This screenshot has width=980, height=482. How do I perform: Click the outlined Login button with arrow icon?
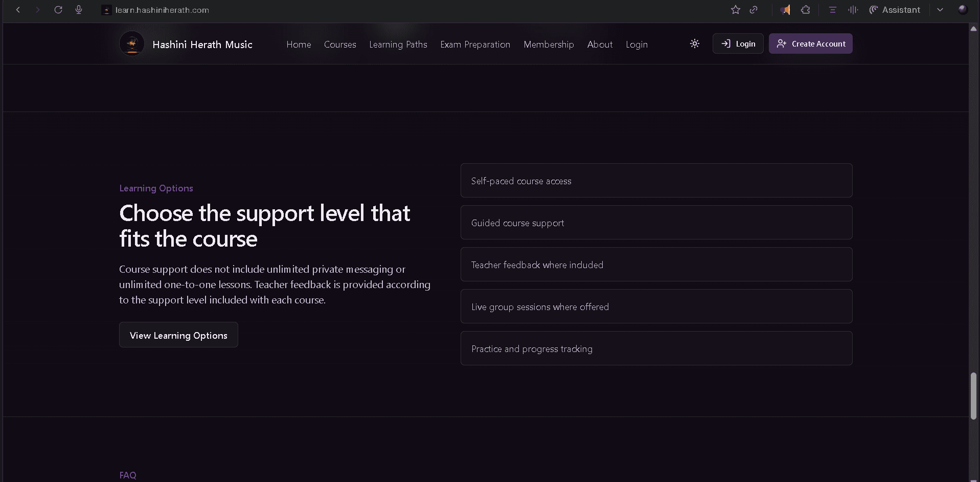pos(738,43)
